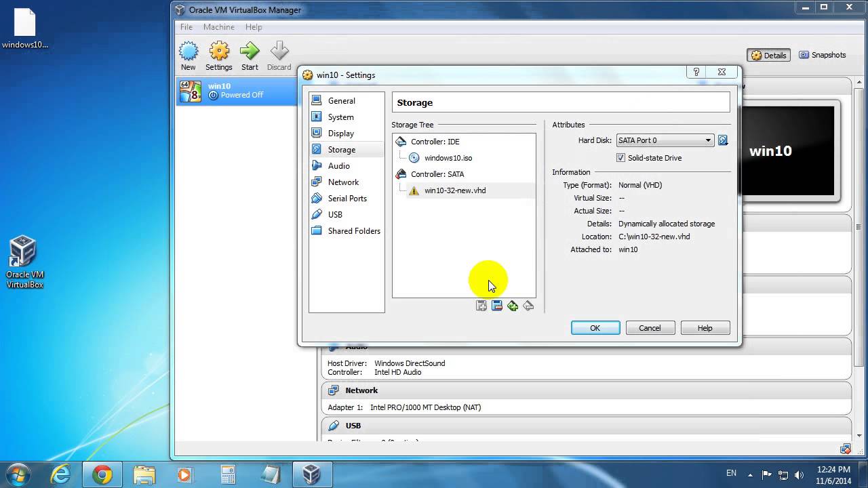This screenshot has width=868, height=488.
Task: Click the network tray icon
Action: coord(783,474)
